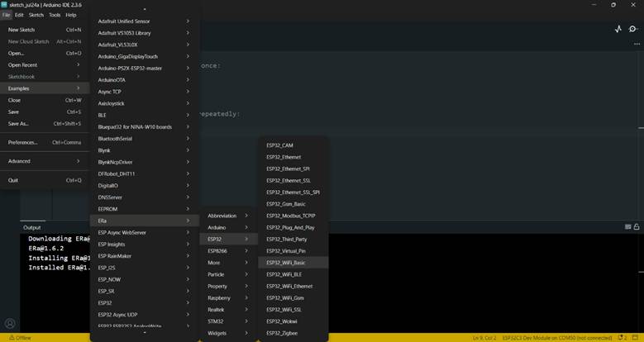
Task: Open the Sketch menu
Action: tap(36, 15)
